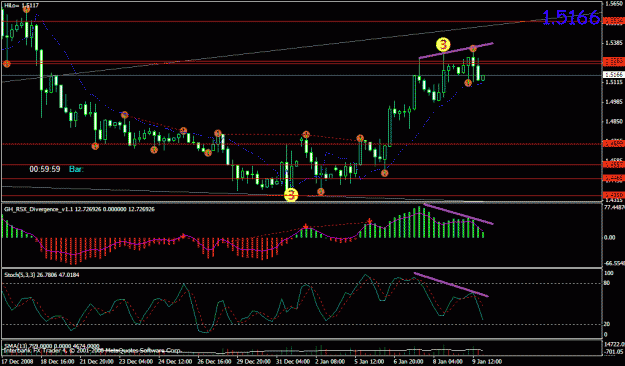This screenshot has width=625, height=366.
Task: Click the 17 Dec 2008 date label
Action: (x=18, y=362)
